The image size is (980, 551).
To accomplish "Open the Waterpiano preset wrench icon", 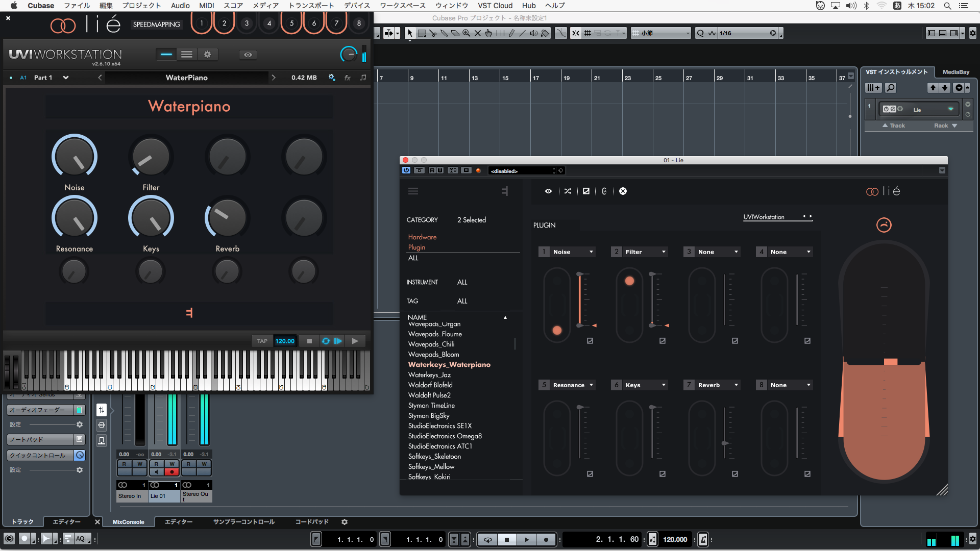I will point(332,78).
